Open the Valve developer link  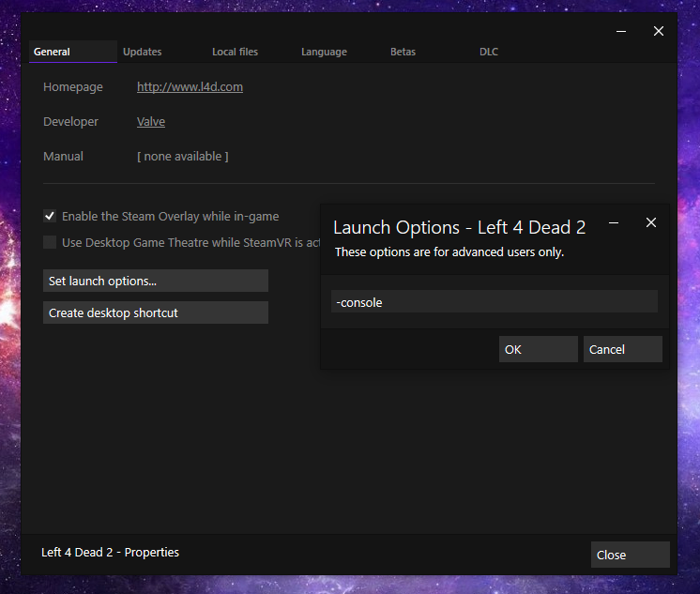151,121
